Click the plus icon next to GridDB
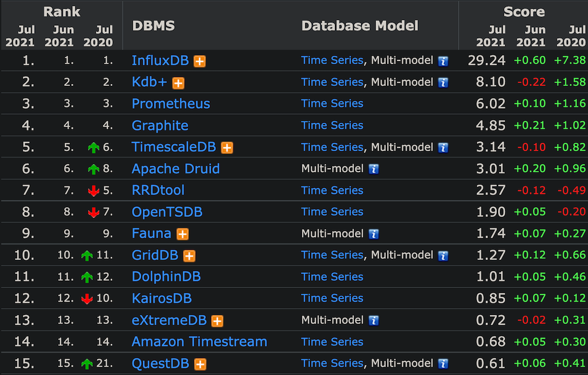588x375 pixels. (189, 256)
